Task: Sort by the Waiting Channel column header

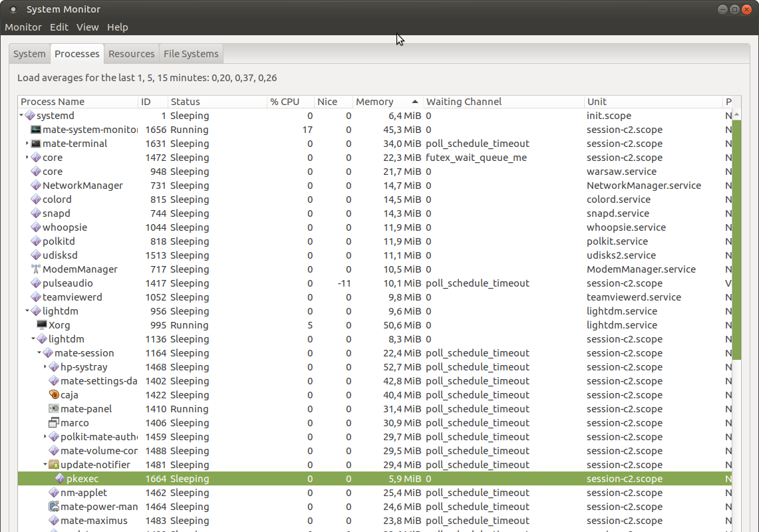Action: coord(504,102)
